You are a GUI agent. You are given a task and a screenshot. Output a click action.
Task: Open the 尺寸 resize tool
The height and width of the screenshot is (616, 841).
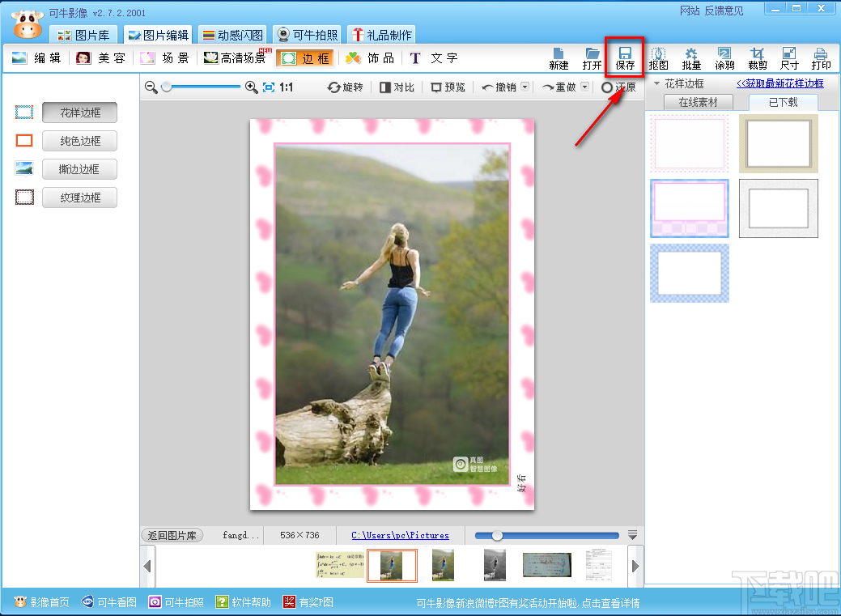(789, 58)
